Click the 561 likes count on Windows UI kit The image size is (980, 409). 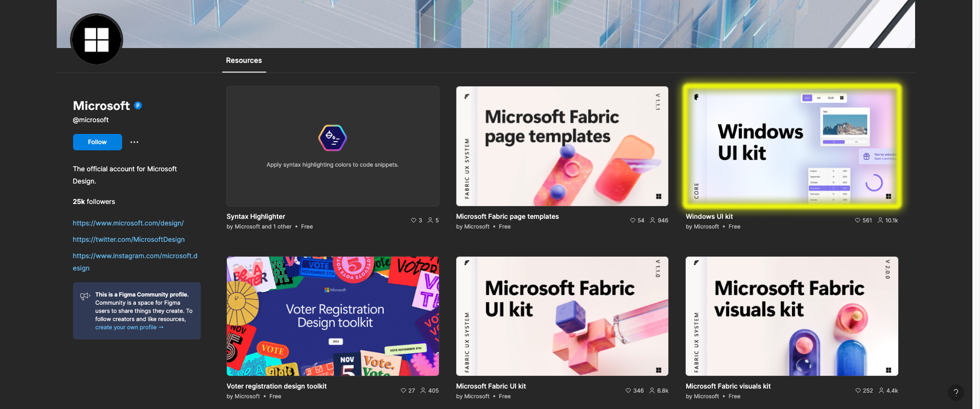[x=867, y=220]
